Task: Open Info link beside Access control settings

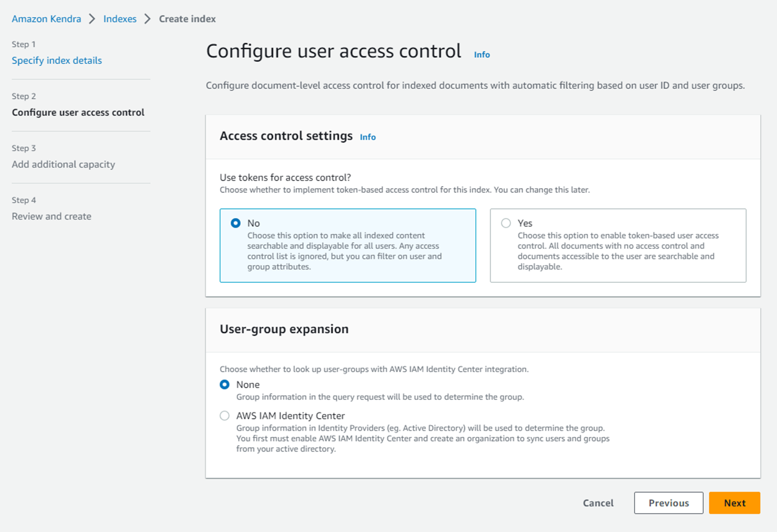Action: (x=368, y=137)
